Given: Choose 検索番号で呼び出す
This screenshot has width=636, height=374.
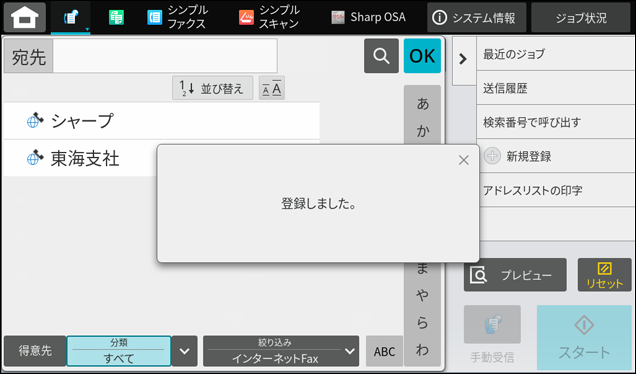Looking at the screenshot, I should [x=555, y=122].
